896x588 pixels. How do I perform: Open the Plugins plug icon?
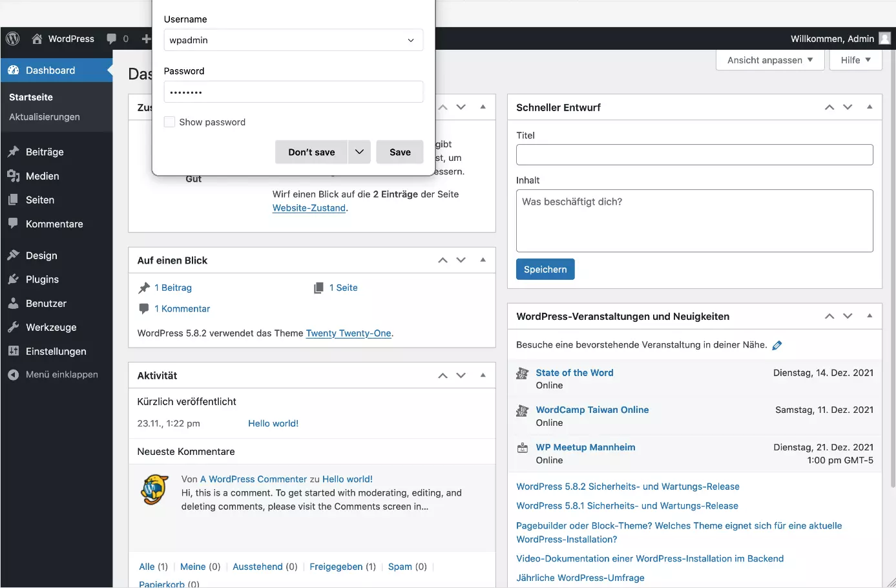(x=14, y=279)
